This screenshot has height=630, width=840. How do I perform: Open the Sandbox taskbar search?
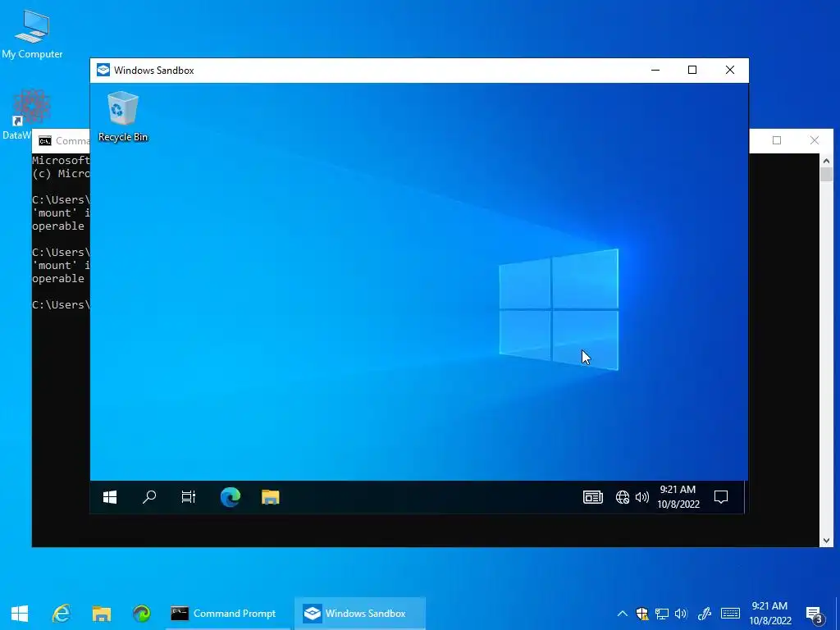tap(149, 497)
